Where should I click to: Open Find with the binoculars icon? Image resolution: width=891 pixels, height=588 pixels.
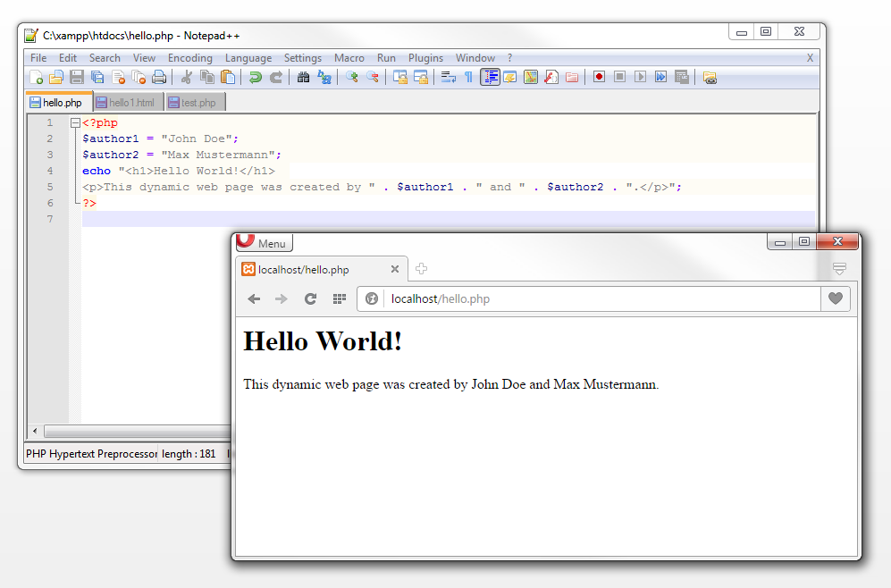[303, 77]
